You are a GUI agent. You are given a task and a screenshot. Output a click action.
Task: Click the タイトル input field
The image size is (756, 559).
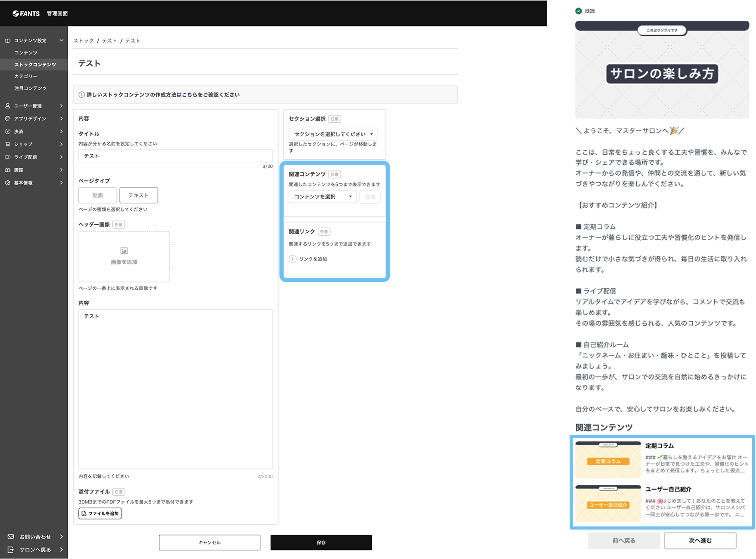[x=176, y=156]
